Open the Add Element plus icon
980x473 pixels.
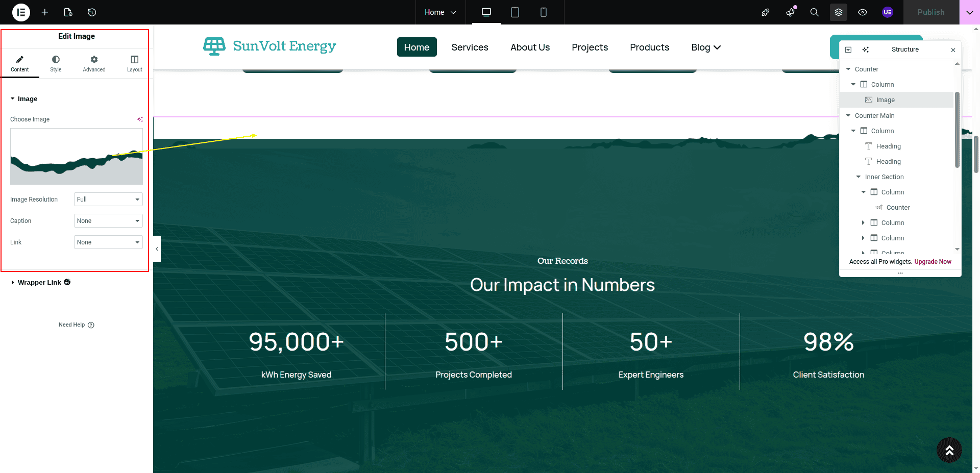45,12
